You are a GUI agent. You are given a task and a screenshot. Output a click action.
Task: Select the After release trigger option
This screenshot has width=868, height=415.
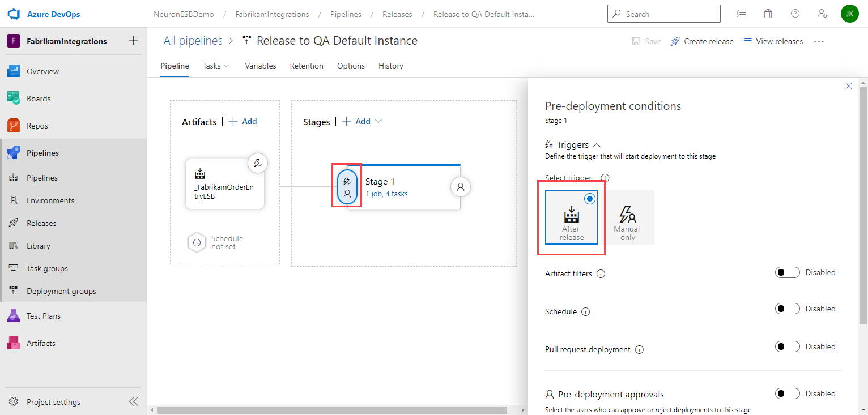tap(571, 217)
